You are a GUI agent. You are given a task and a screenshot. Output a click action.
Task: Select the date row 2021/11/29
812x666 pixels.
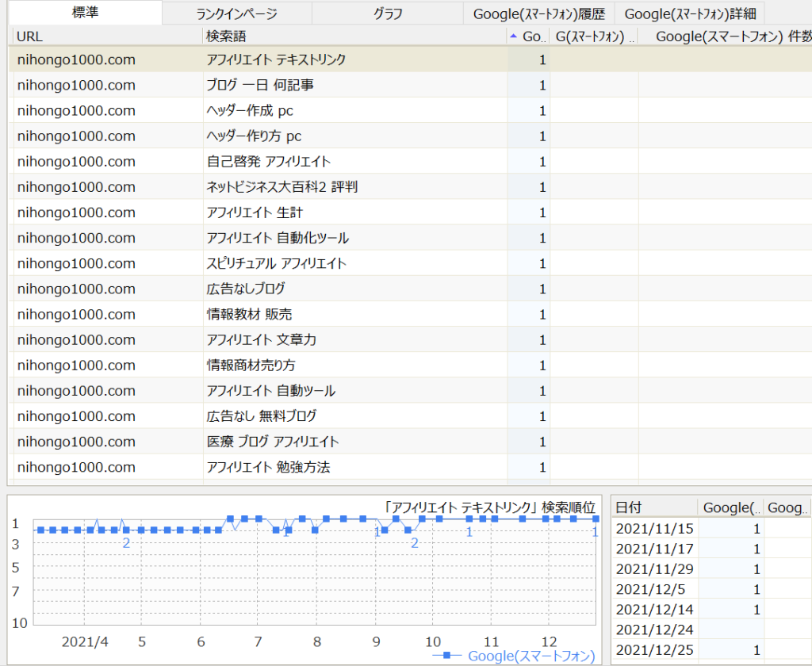(x=711, y=568)
